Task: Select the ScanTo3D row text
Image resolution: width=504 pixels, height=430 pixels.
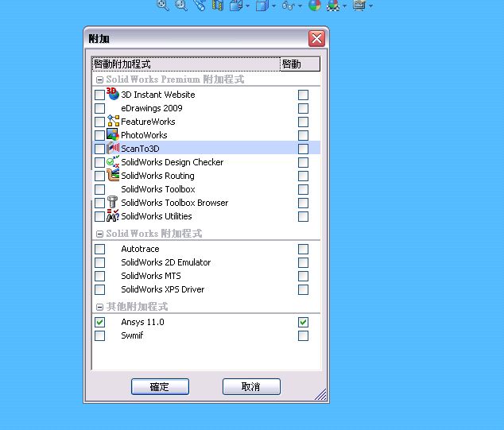Action: 140,149
